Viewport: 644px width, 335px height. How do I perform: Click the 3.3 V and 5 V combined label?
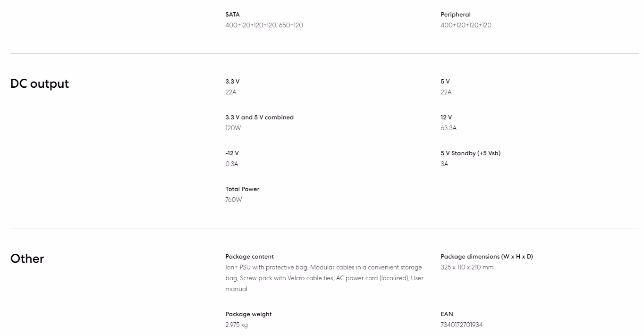point(259,117)
